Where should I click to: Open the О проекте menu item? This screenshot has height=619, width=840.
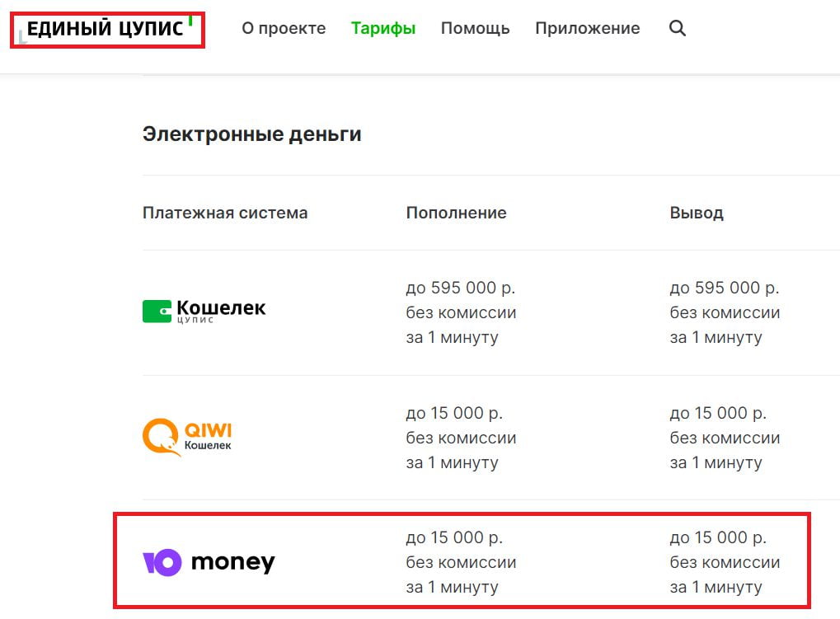click(283, 28)
